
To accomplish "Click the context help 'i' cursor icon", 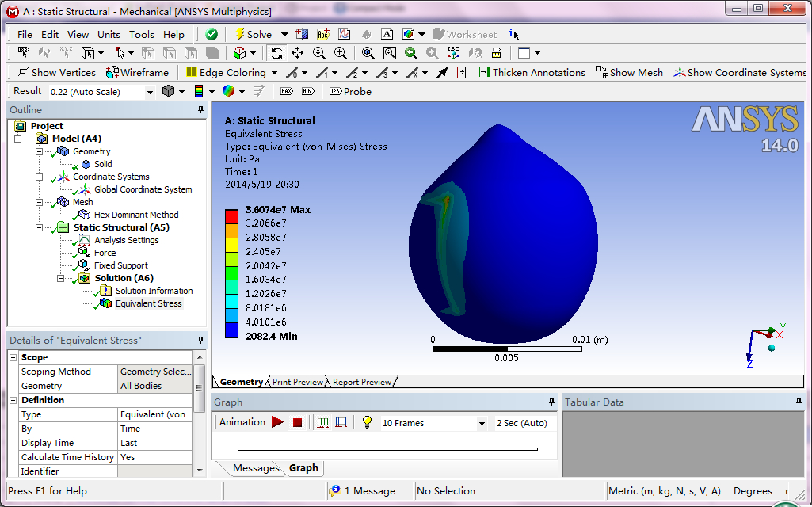I will 513,34.
